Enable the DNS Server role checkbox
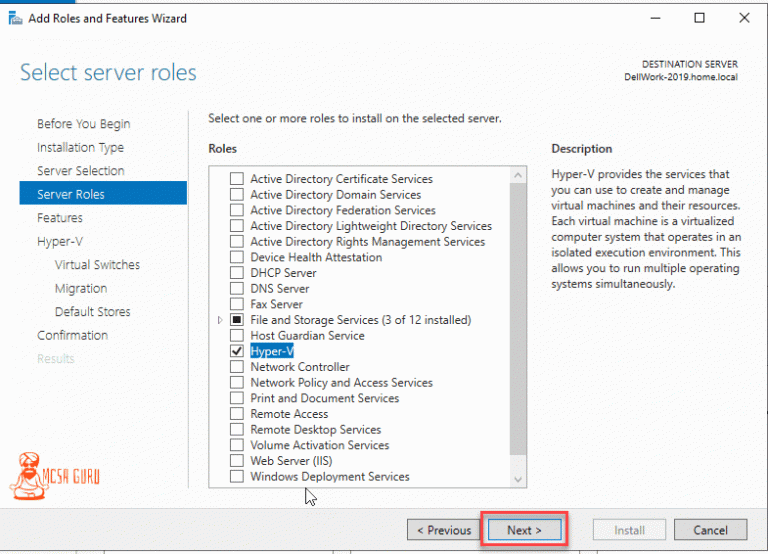This screenshot has height=554, width=768. [237, 289]
